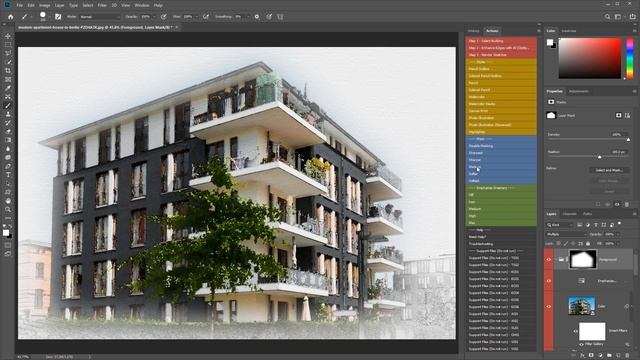Toggle Smart Filters visibility
This screenshot has height=360, width=640.
(576, 331)
